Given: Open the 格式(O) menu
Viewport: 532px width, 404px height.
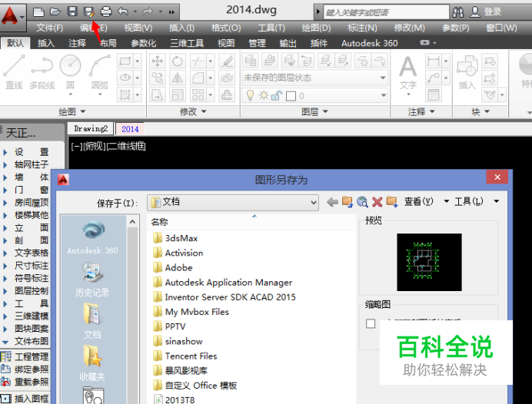Looking at the screenshot, I should point(226,28).
